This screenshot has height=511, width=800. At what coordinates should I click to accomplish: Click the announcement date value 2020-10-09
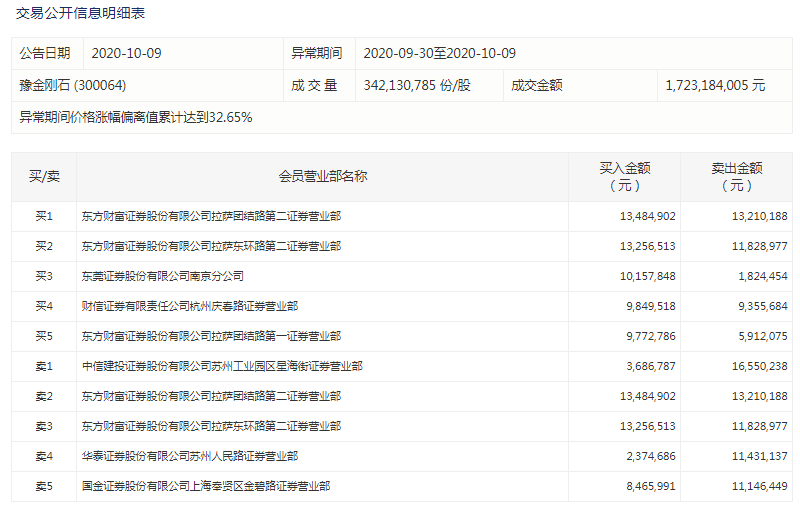tap(126, 53)
